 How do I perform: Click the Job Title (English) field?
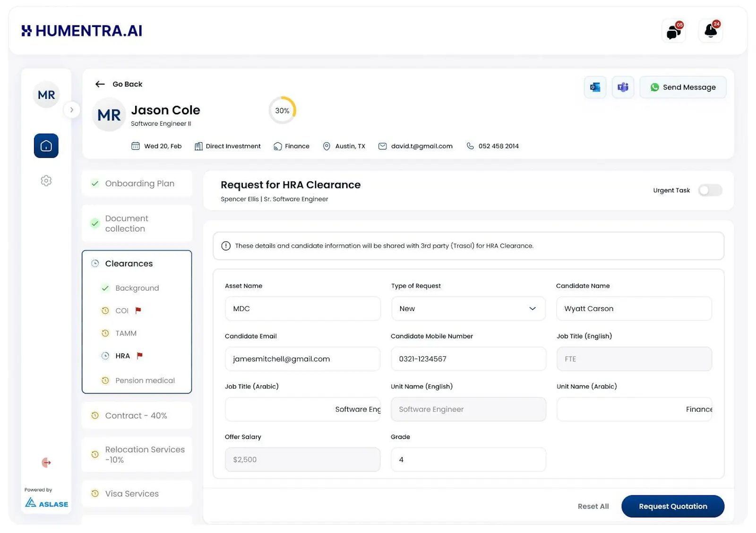click(x=634, y=359)
